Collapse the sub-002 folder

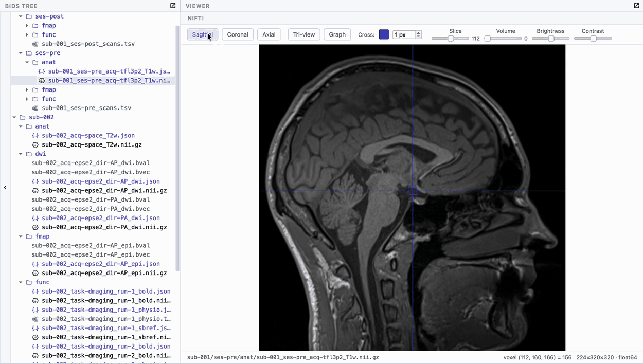click(14, 117)
